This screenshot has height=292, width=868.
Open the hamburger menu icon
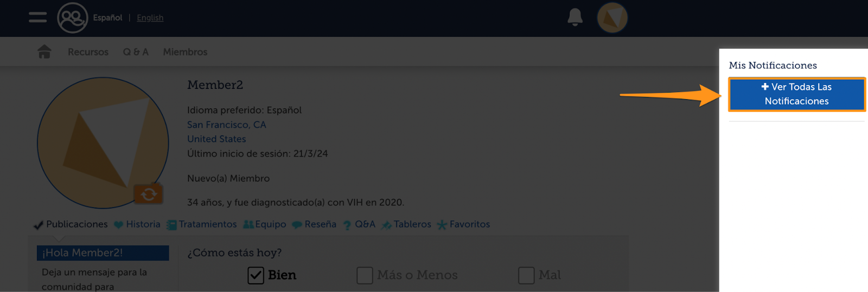(37, 17)
